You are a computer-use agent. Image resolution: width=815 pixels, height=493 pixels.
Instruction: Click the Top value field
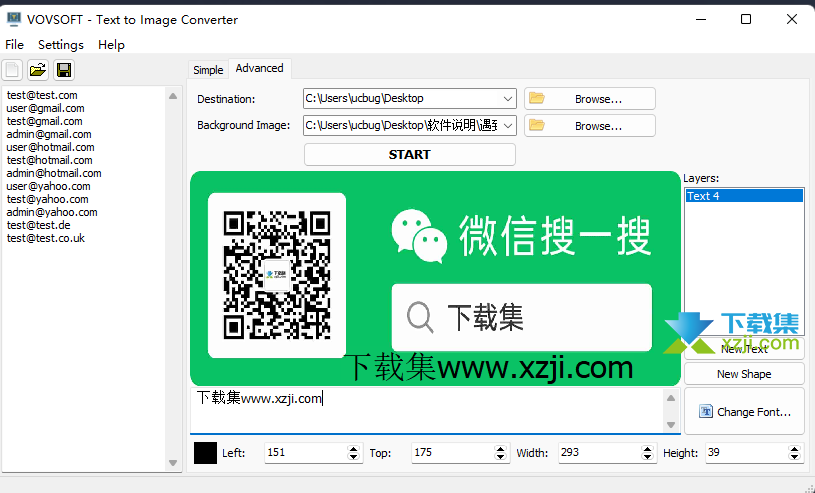(x=452, y=452)
